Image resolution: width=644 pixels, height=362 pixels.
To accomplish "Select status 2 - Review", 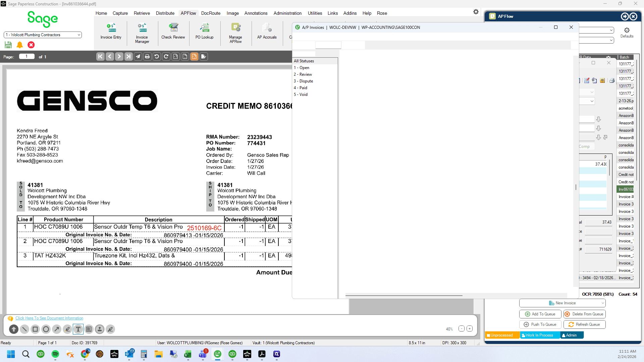I will (x=315, y=74).
